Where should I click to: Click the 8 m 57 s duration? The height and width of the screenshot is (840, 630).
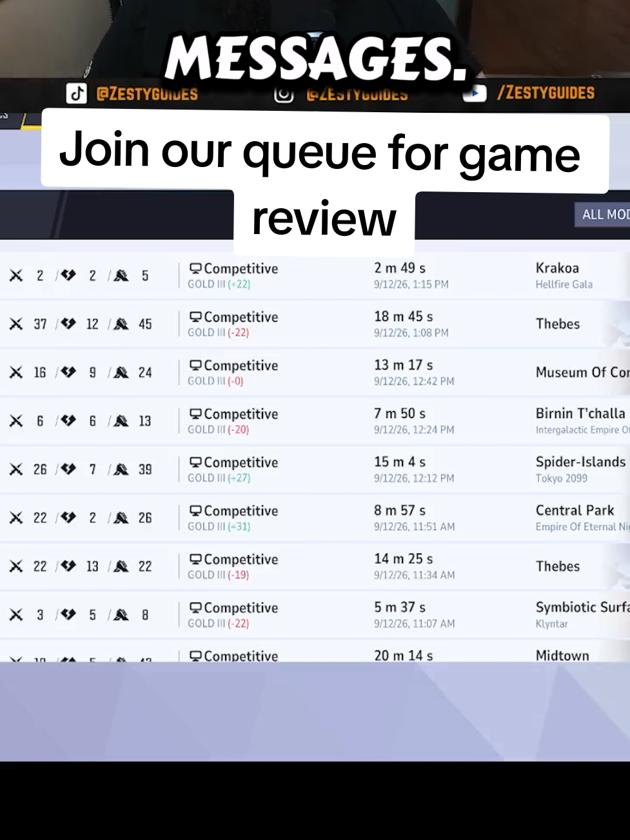400,511
